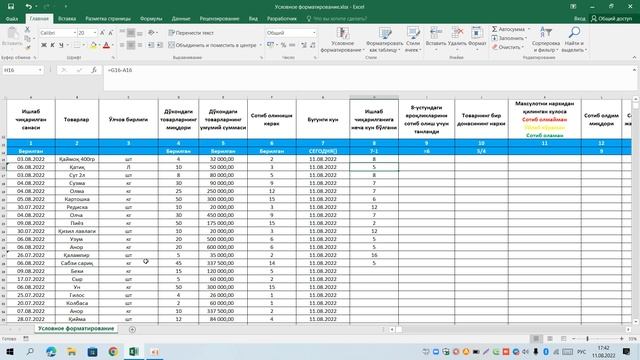Open the Page Layout (Разметка страницы) tab
This screenshot has height=360, width=640.
108,18
